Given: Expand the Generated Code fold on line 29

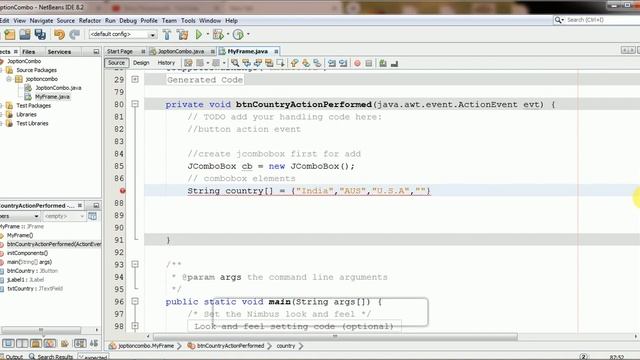Looking at the screenshot, I should tap(135, 79).
